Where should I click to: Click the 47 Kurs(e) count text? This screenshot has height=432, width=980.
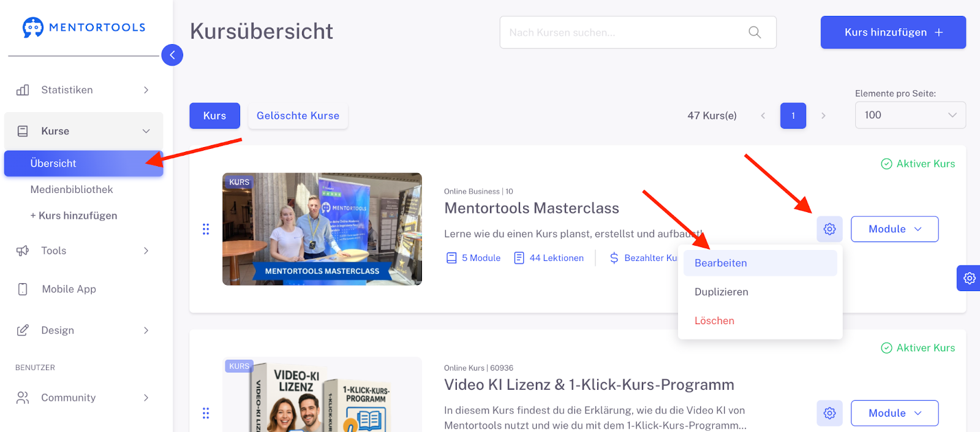712,116
